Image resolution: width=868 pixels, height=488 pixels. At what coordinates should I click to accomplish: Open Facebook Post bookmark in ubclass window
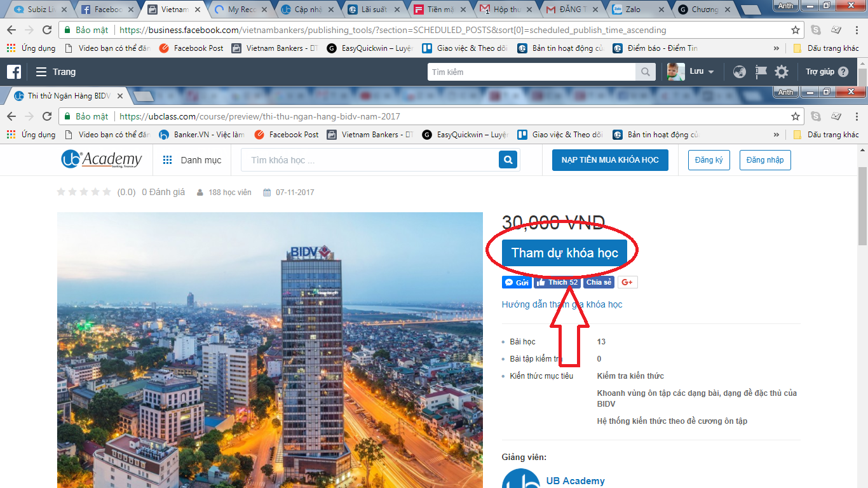pos(287,135)
